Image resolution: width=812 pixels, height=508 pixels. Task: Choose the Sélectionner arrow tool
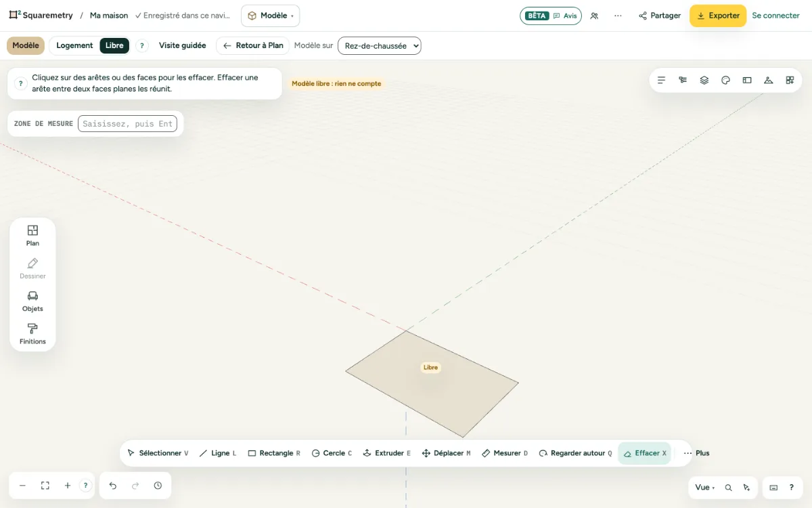tap(158, 453)
